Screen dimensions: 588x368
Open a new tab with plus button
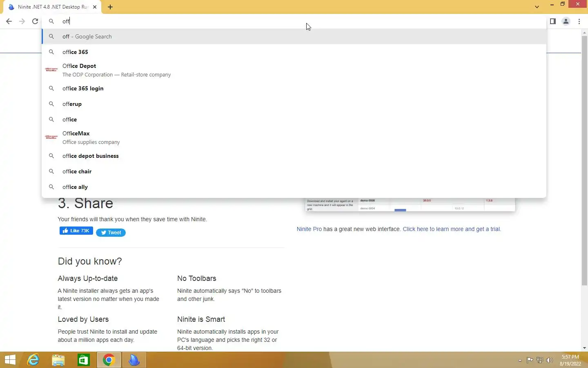[110, 7]
